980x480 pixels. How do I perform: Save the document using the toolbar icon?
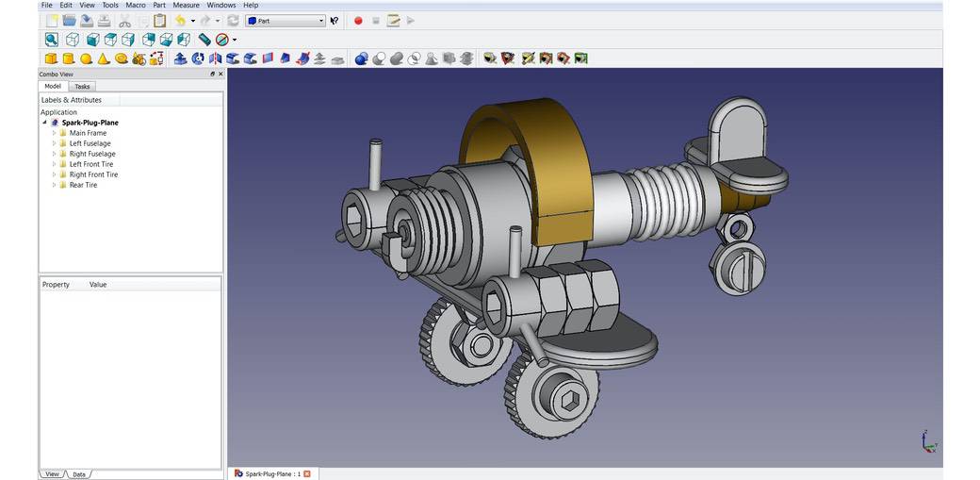(x=87, y=21)
